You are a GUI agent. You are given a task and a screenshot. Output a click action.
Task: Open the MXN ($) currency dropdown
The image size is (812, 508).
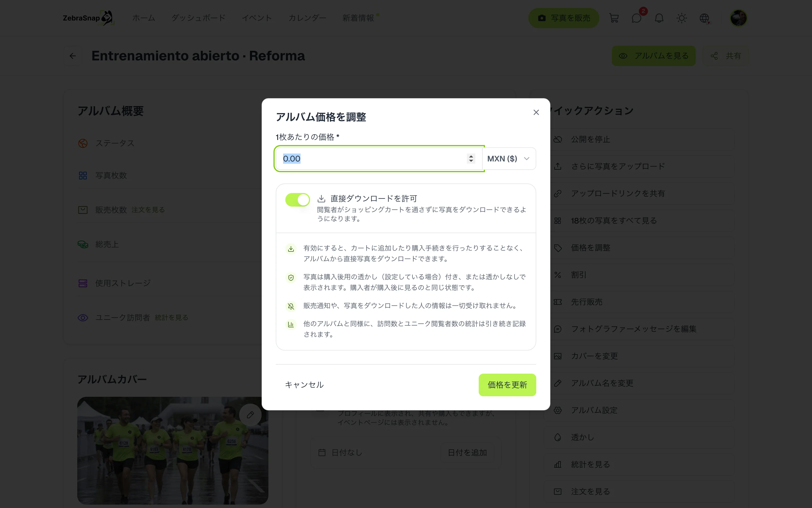coord(509,159)
